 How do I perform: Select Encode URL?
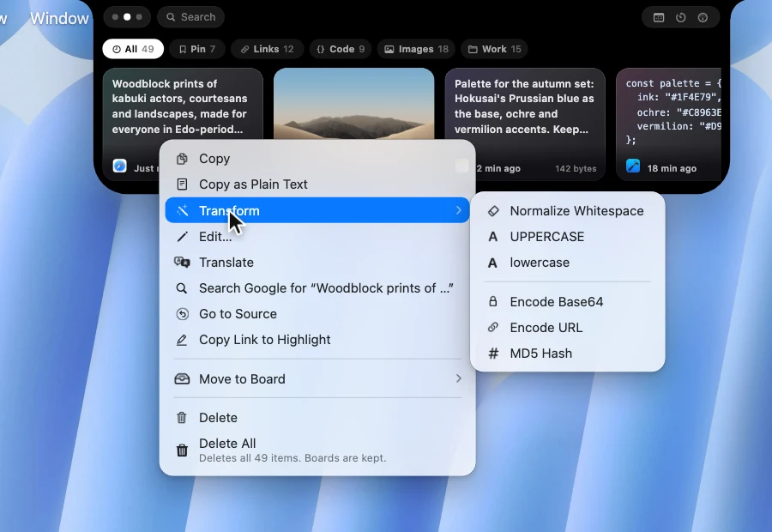[x=567, y=328]
